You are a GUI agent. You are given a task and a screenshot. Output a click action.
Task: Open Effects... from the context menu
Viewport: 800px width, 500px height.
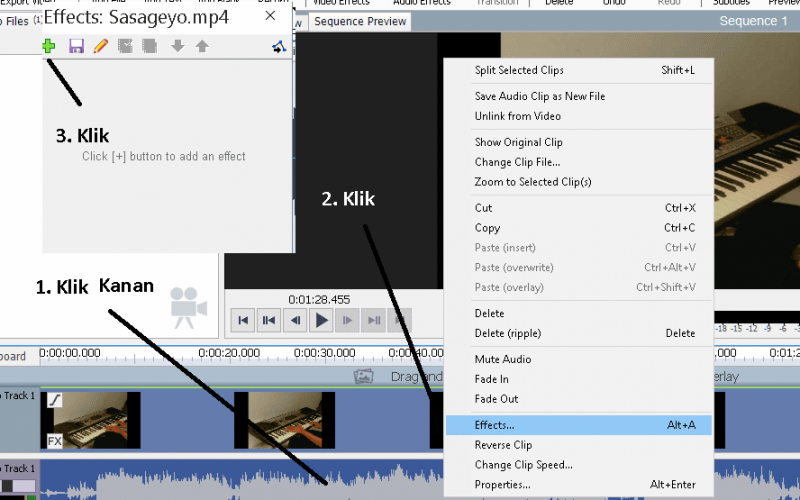[x=579, y=425]
